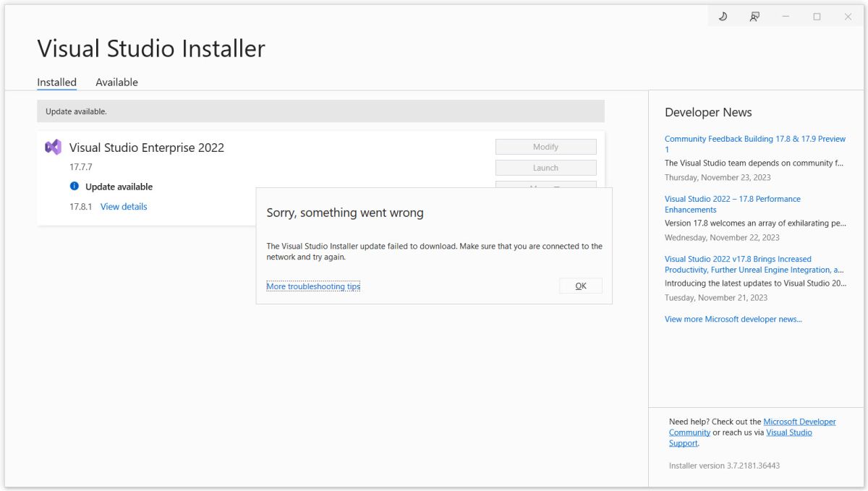Open Community Feedback Building 17.8 news
The width and height of the screenshot is (868, 491).
(754, 144)
